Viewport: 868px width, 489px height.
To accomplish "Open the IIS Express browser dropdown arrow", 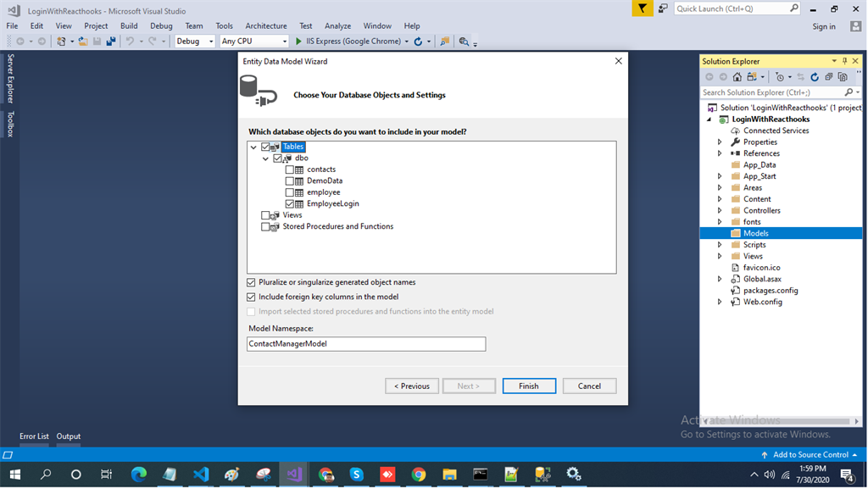I will click(406, 42).
